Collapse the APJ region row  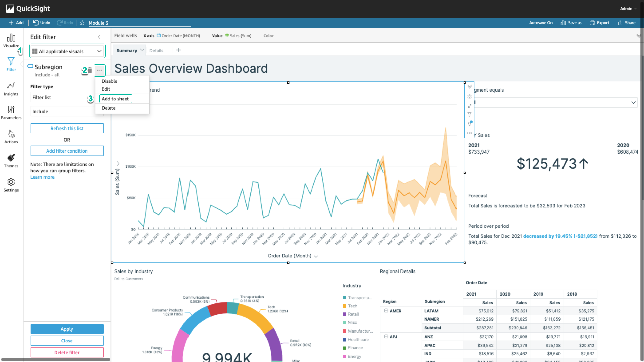click(x=386, y=336)
